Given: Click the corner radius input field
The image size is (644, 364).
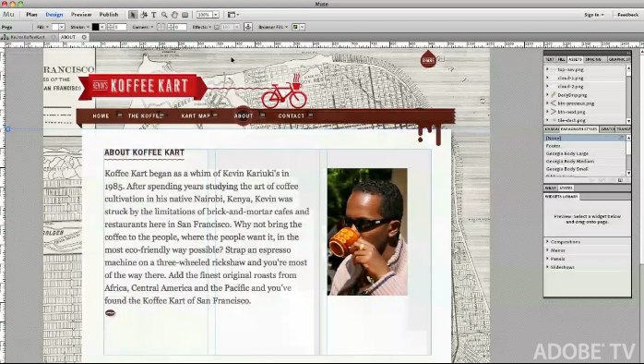Looking at the screenshot, I should click(180, 27).
